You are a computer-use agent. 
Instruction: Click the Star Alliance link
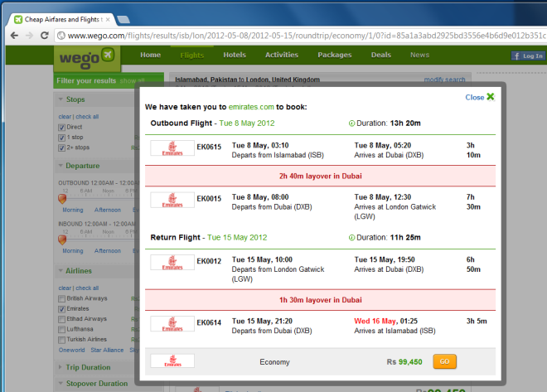coord(107,350)
